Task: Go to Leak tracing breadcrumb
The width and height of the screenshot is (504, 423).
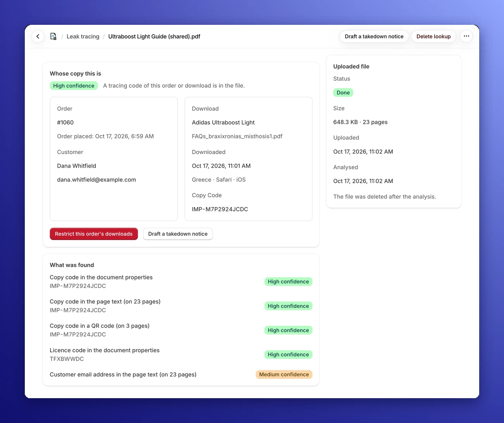Action: [x=83, y=36]
